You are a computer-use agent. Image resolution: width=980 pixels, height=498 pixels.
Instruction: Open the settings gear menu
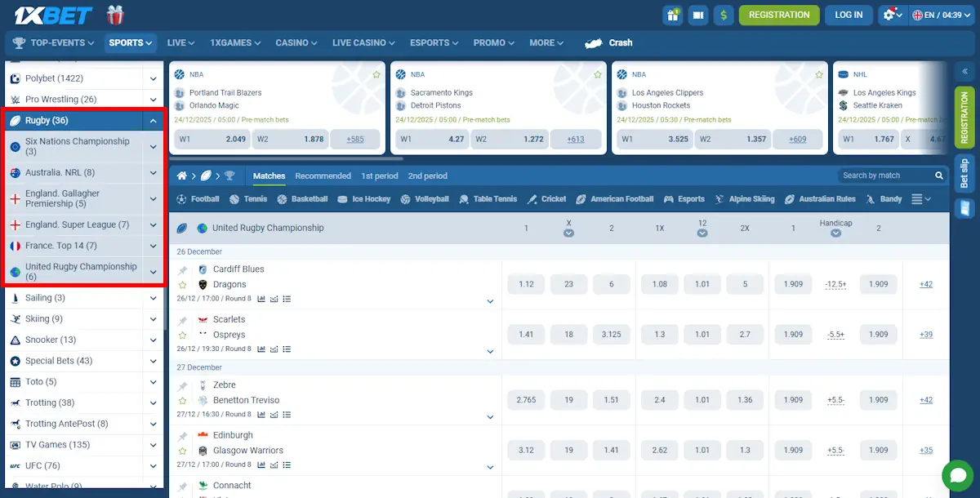pos(891,15)
